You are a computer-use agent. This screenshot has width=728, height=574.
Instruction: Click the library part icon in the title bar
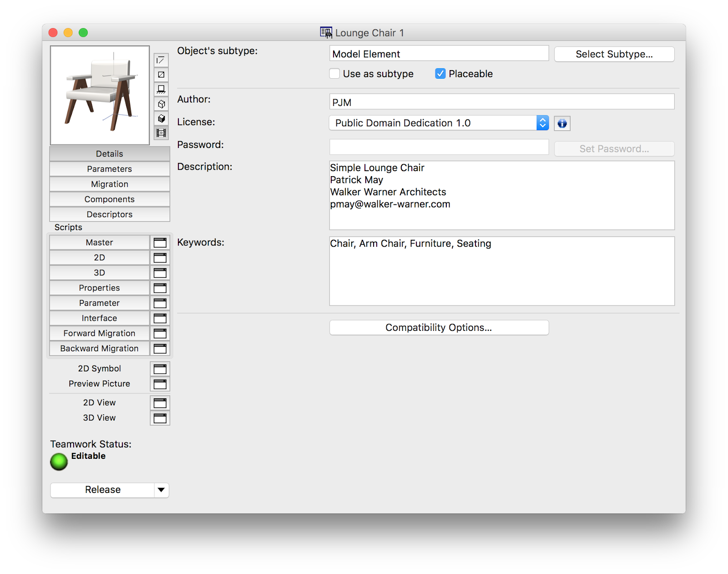coord(326,32)
